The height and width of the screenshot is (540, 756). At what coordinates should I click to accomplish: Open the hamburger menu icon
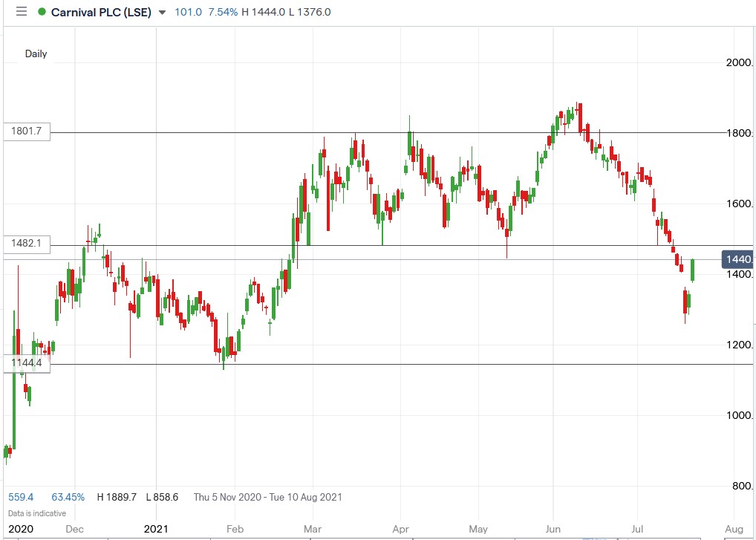click(22, 12)
